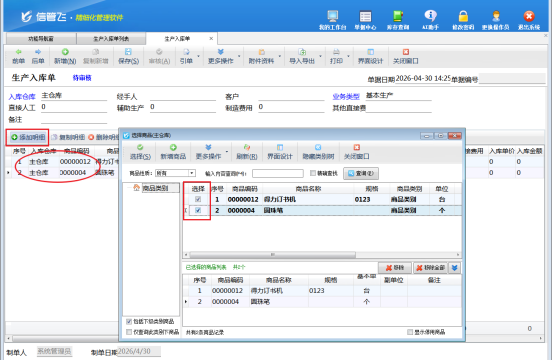Click 新增(N) in main toolbar
The height and width of the screenshot is (360, 553).
pos(65,56)
